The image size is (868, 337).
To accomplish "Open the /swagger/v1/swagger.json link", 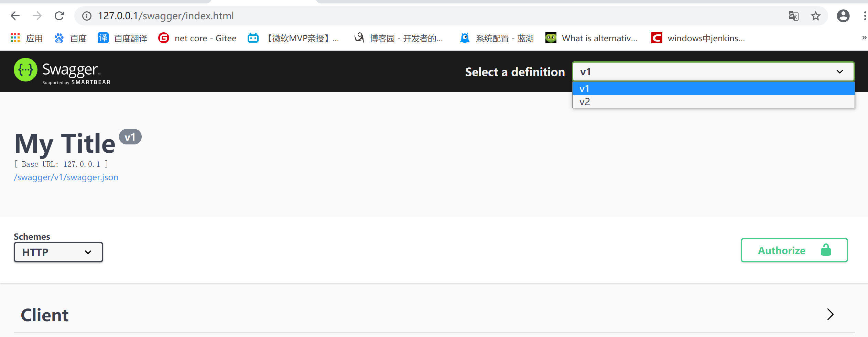I will pos(66,177).
